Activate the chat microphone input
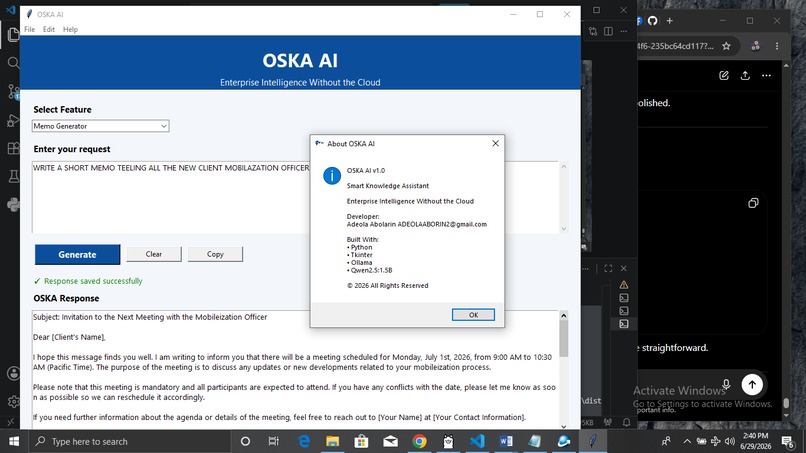 (726, 384)
